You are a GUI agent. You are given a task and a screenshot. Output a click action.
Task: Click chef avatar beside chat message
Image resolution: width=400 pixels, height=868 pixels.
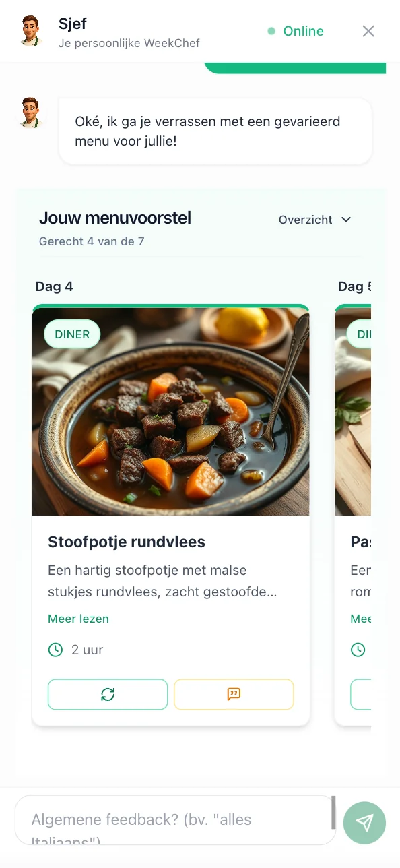[x=29, y=113]
